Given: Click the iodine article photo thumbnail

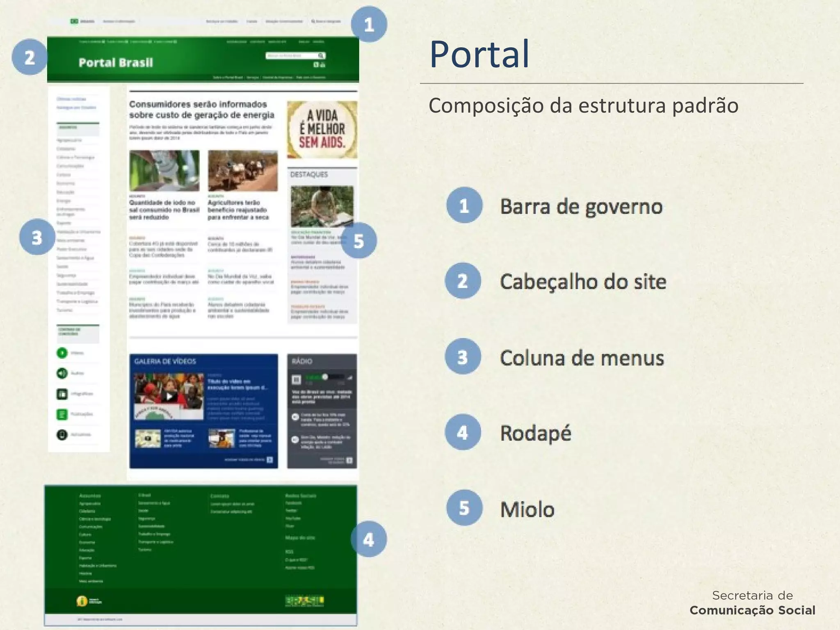Looking at the screenshot, I should [164, 171].
